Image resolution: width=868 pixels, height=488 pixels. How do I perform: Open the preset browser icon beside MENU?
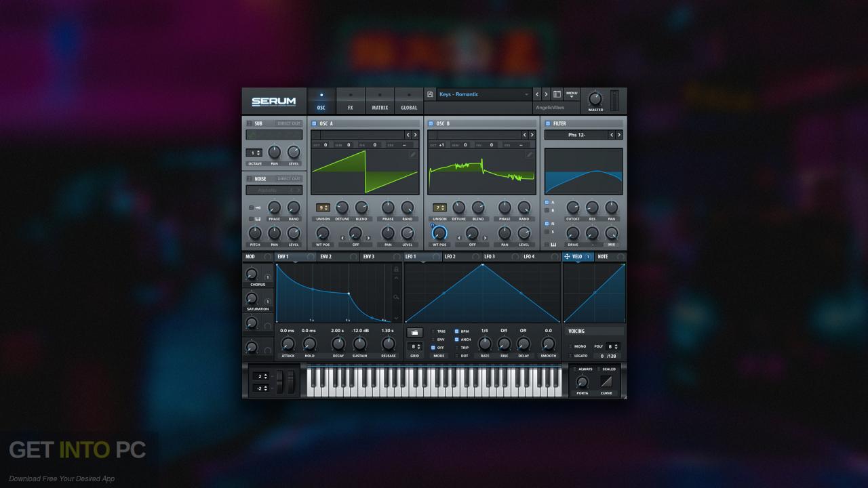tap(557, 94)
